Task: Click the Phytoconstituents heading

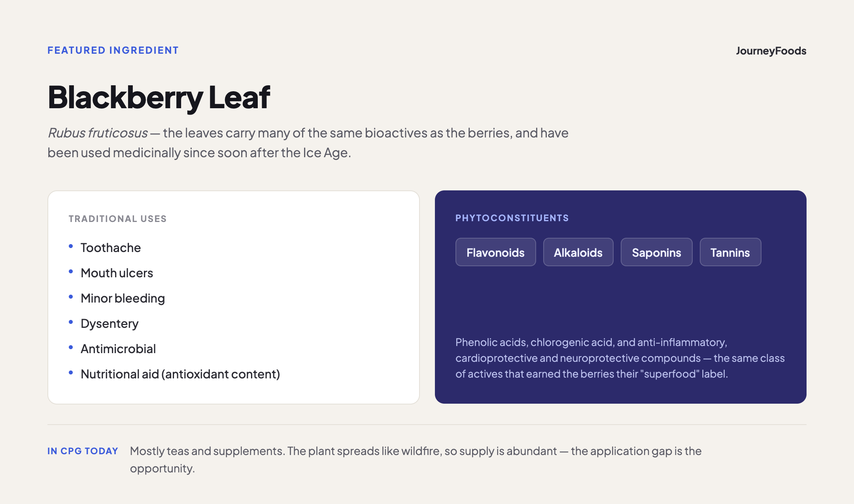Action: click(512, 218)
